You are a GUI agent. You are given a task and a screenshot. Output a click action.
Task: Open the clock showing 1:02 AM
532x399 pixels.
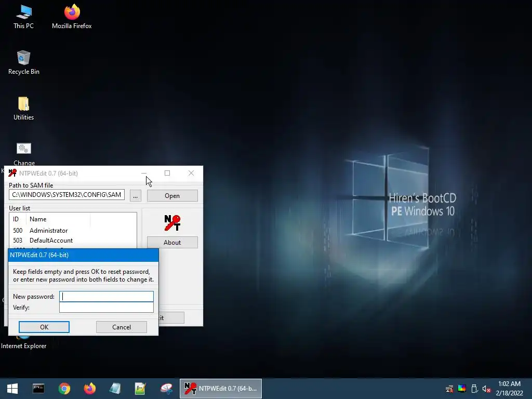pyautogui.click(x=509, y=389)
